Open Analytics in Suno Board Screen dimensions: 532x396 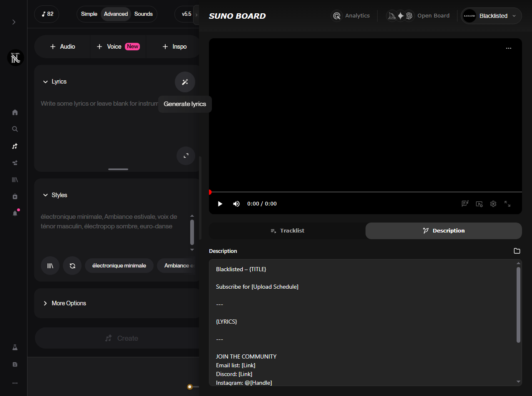pos(350,16)
